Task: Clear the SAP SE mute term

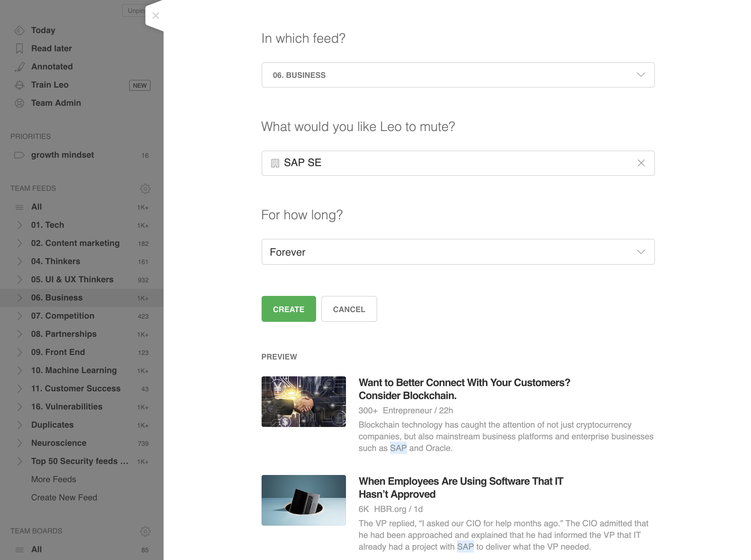Action: (x=641, y=163)
